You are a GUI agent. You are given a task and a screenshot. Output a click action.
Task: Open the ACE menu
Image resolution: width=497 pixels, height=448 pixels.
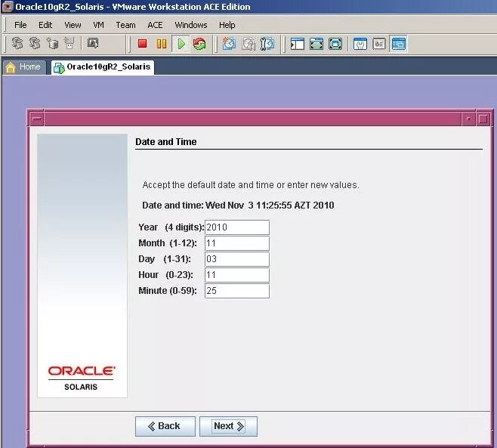pyautogui.click(x=155, y=25)
